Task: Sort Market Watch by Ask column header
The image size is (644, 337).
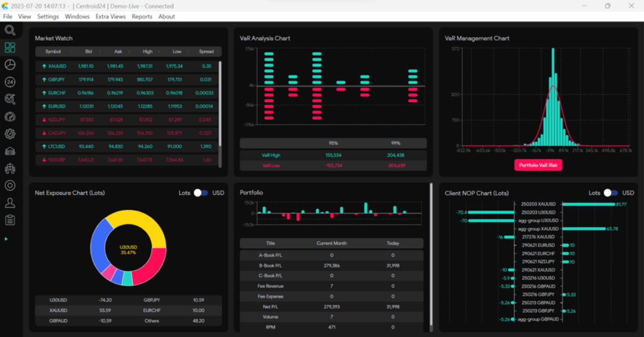Action: click(x=118, y=52)
